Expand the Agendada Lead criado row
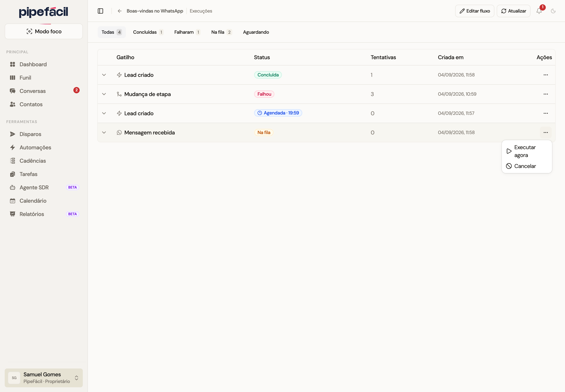The image size is (565, 392). click(104, 113)
